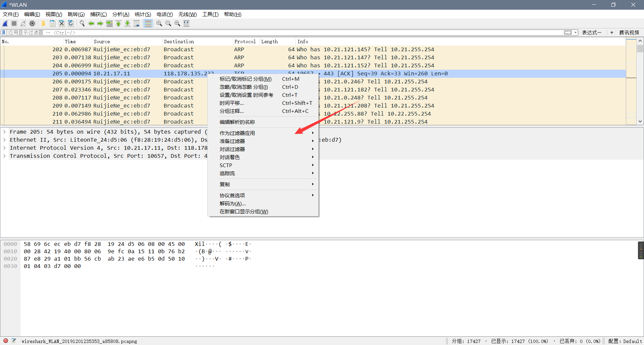This screenshot has width=644, height=345.
Task: Expand 准备过滤器 submenu
Action: (x=263, y=141)
